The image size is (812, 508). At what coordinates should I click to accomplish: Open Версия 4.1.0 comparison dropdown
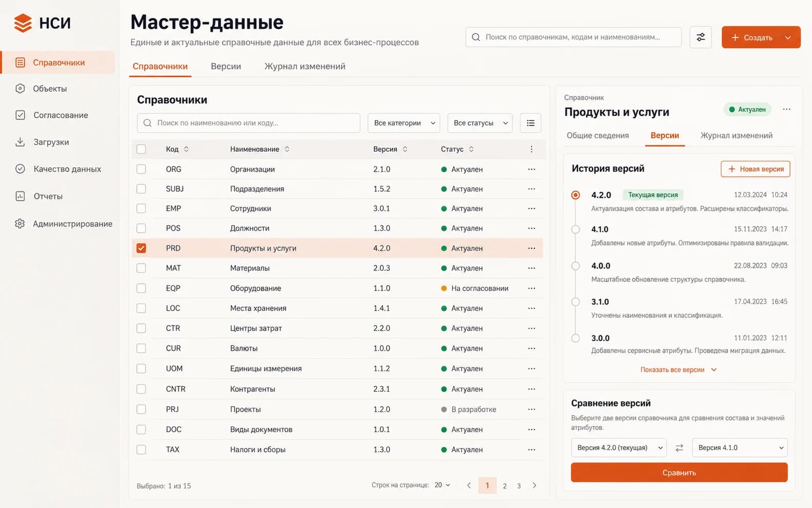pos(740,448)
